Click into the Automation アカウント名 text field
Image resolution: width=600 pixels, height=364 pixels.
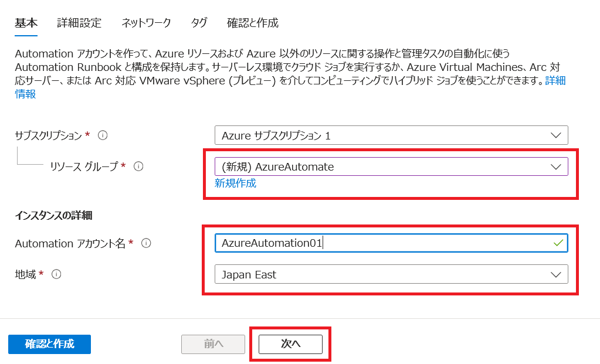click(x=381, y=243)
